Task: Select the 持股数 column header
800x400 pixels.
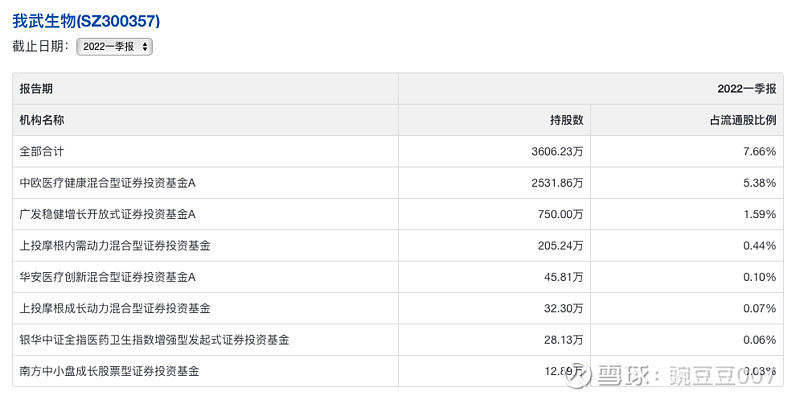Action: (x=566, y=120)
